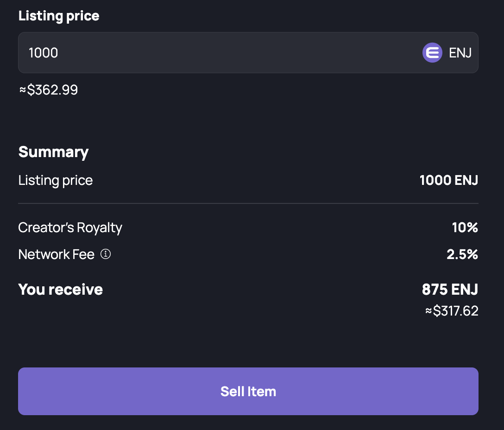
Task: Click the ≈$362.99 dollar estimate
Action: click(x=49, y=90)
